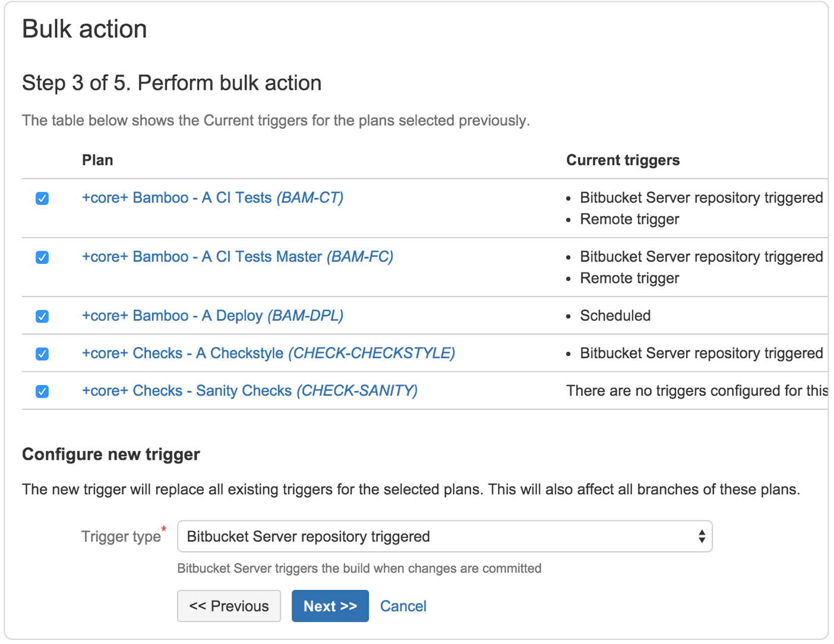
Task: Uncheck the BAM-CT plan checkbox
Action: click(42, 198)
